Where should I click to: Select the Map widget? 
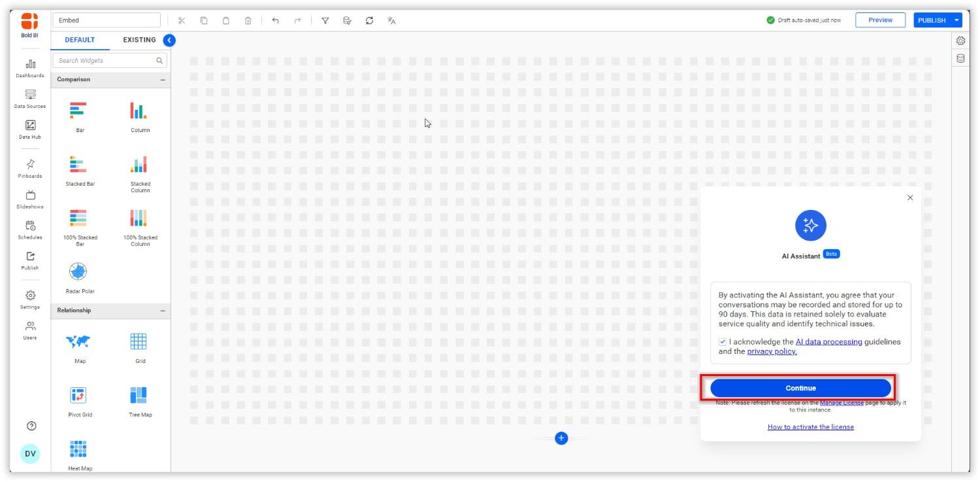[x=79, y=347]
